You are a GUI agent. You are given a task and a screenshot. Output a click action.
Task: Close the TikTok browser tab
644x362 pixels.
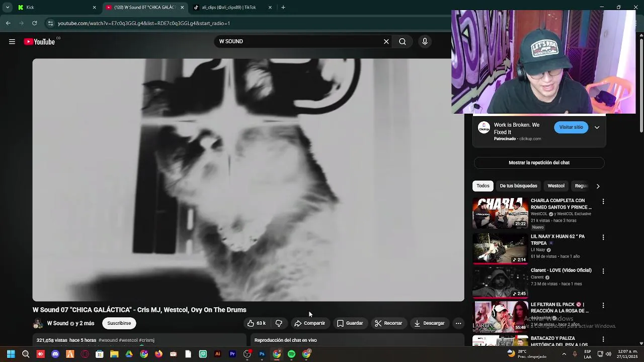270,8
